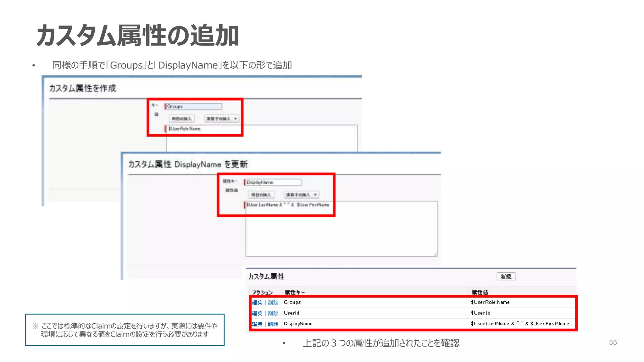The image size is (644, 362).
Task: Click the 属性値 column header
Action: pos(480,292)
